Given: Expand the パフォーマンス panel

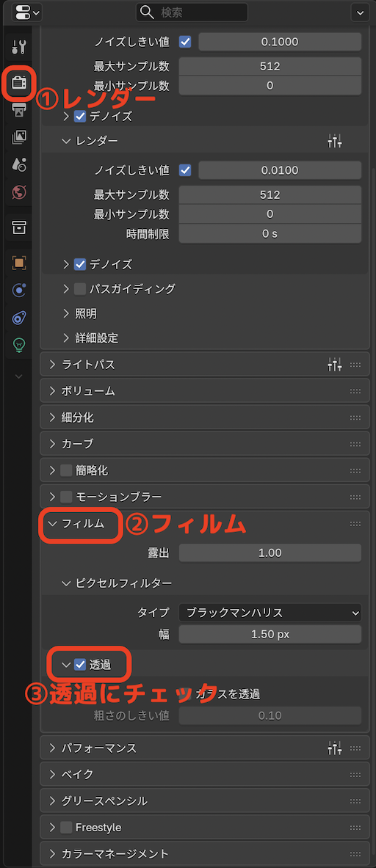Looking at the screenshot, I should coord(53,748).
